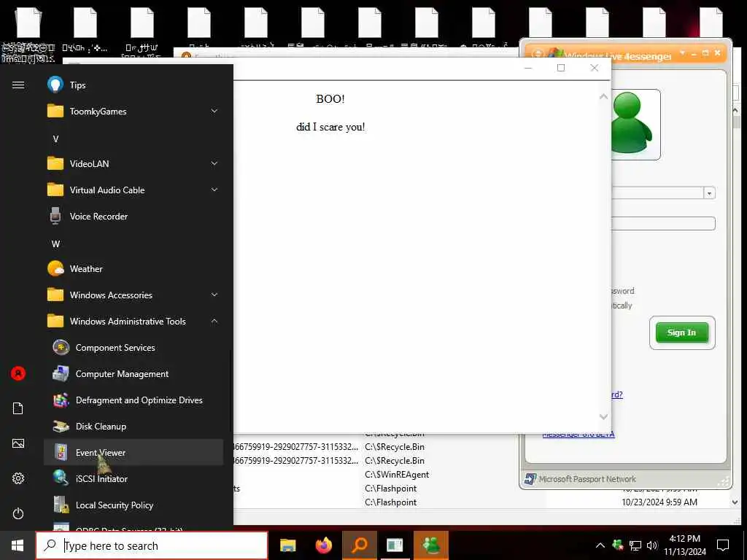Open the VideoLAN folder icon
The image size is (747, 560).
pyautogui.click(x=55, y=164)
